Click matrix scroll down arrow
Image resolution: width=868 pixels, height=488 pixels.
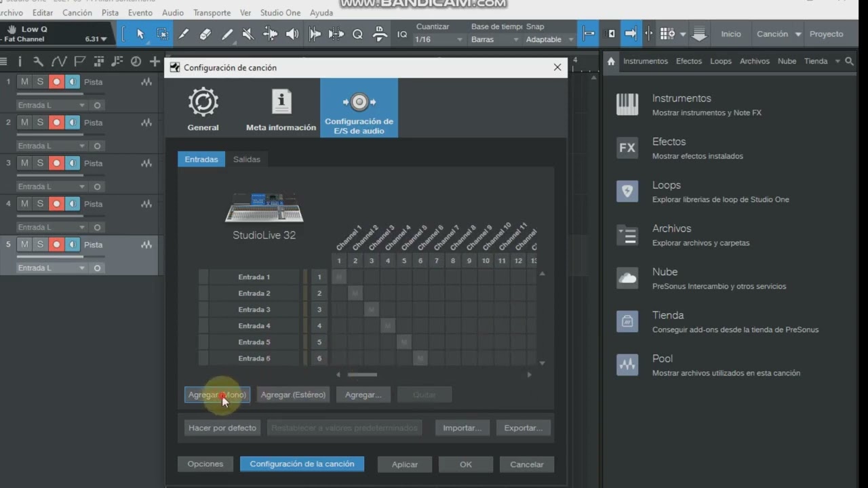(542, 363)
